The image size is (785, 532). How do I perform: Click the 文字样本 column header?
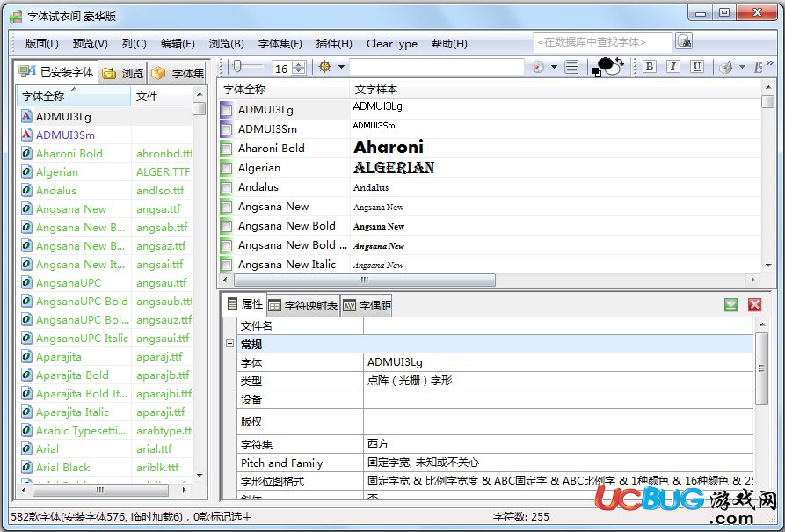(555, 90)
